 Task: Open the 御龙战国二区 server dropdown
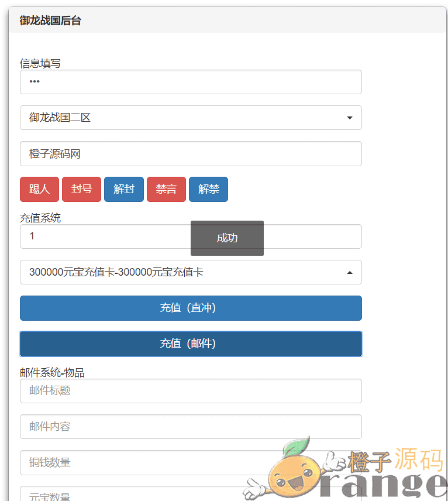[191, 118]
